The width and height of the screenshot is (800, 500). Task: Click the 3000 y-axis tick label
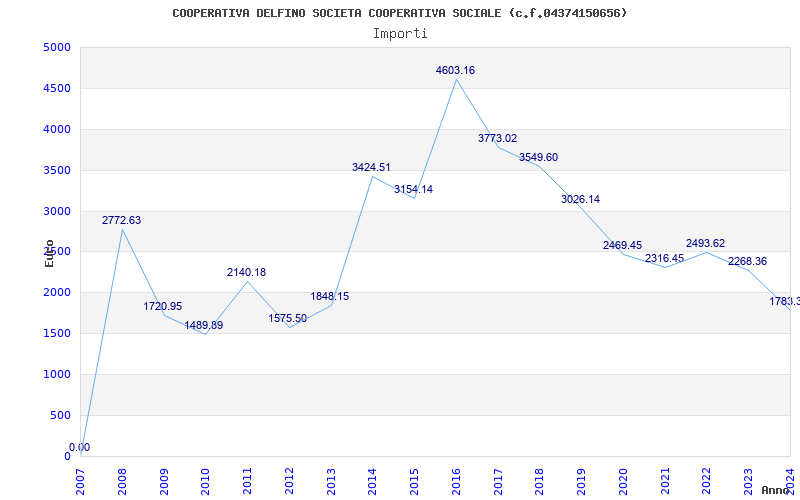tap(57, 211)
